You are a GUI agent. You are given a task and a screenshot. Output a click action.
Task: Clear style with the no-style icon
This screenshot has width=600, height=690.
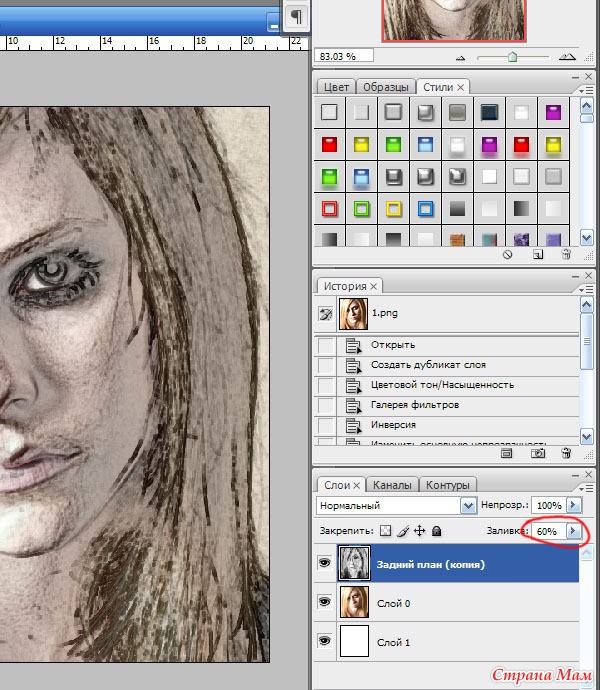pyautogui.click(x=508, y=255)
